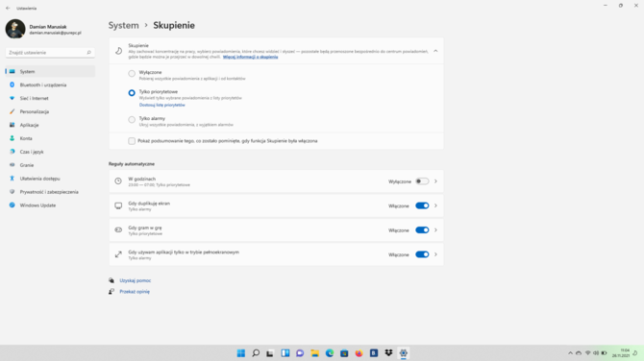Click the moon icon next to Skupienie
This screenshot has width=644, height=361.
click(118, 51)
